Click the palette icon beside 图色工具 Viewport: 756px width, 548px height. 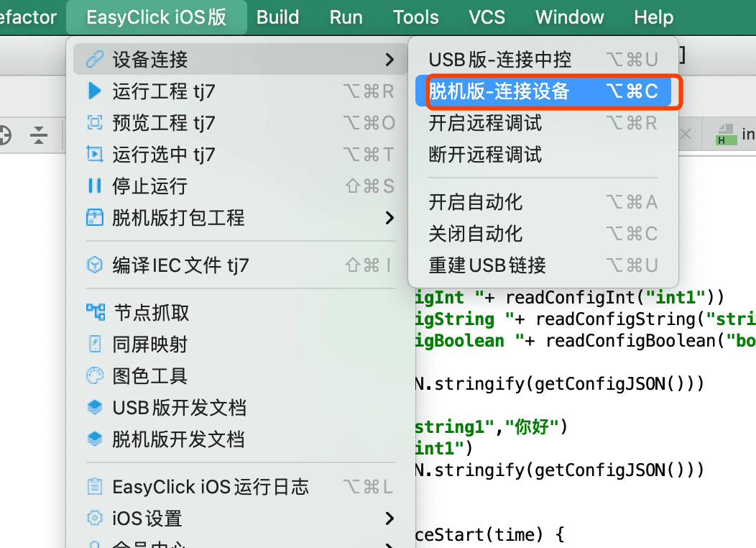(x=95, y=375)
